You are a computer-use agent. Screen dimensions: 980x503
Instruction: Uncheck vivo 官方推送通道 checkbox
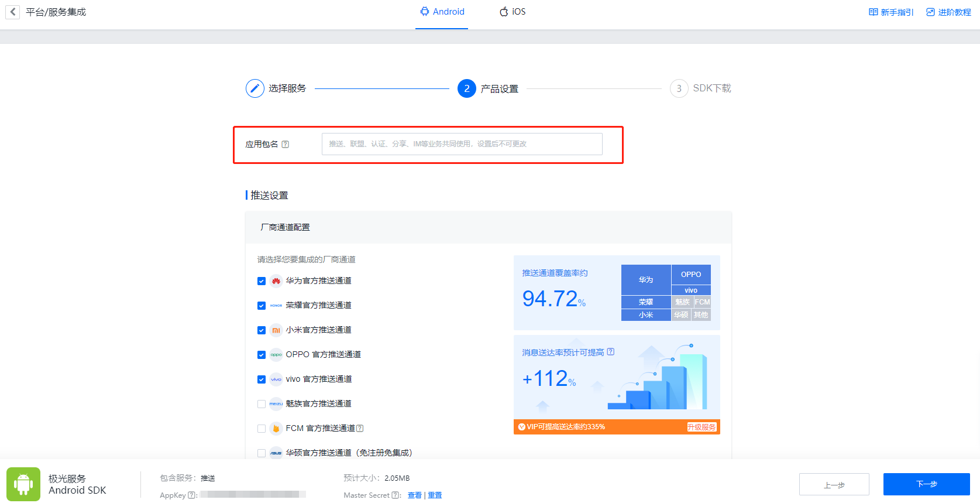pos(262,379)
